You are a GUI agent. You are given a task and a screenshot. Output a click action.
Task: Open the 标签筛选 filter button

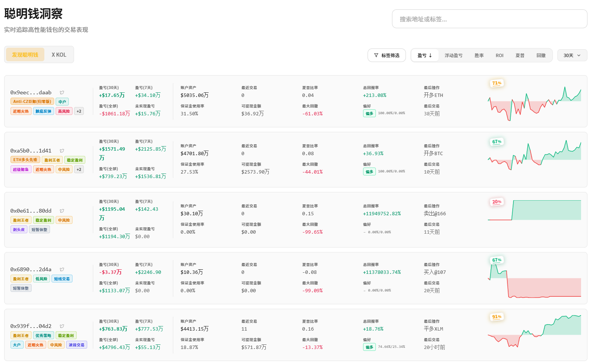click(x=386, y=56)
